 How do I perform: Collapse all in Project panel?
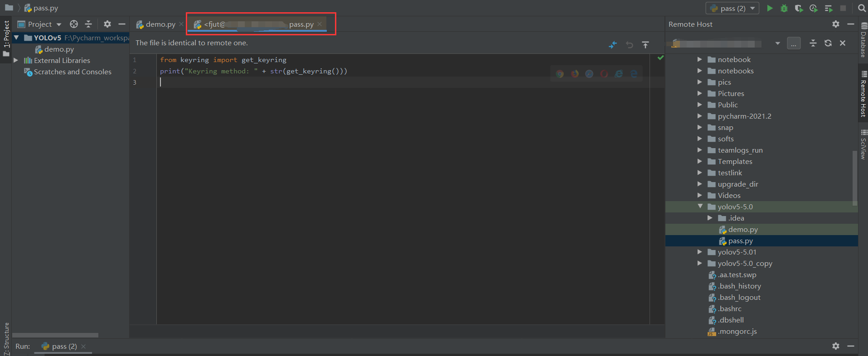pos(88,24)
